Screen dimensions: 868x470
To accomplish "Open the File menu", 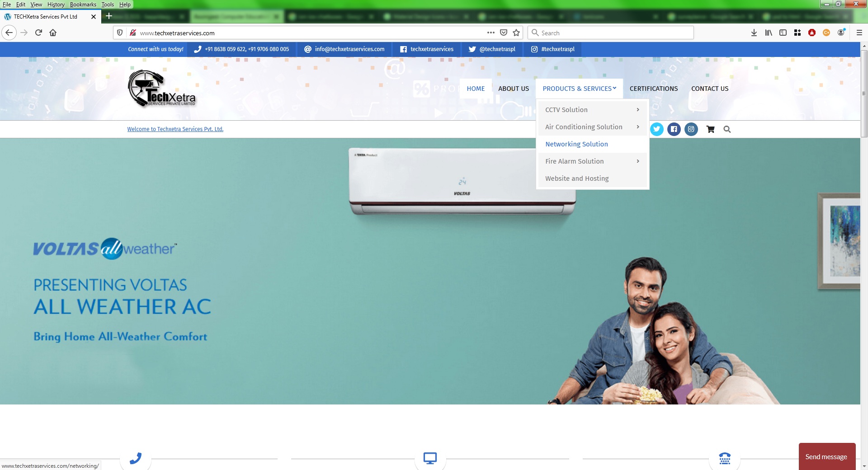I will click(7, 4).
